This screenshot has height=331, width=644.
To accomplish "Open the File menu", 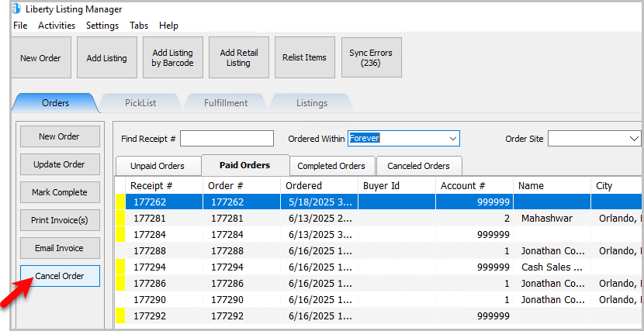I will pos(20,26).
